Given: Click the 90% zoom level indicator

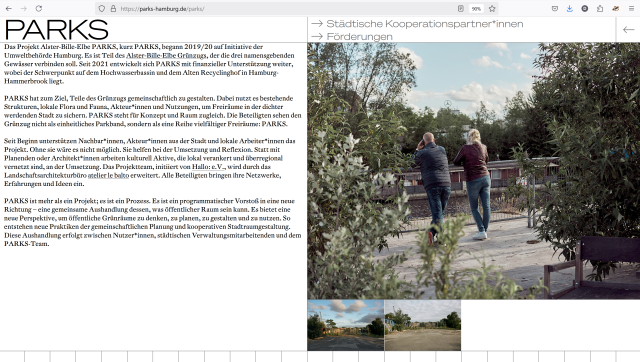Looking at the screenshot, I should [x=476, y=9].
